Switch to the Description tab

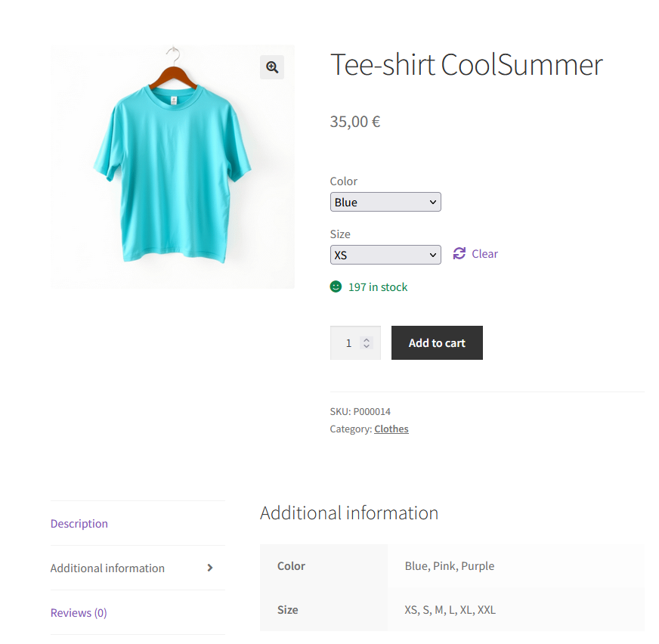[79, 524]
